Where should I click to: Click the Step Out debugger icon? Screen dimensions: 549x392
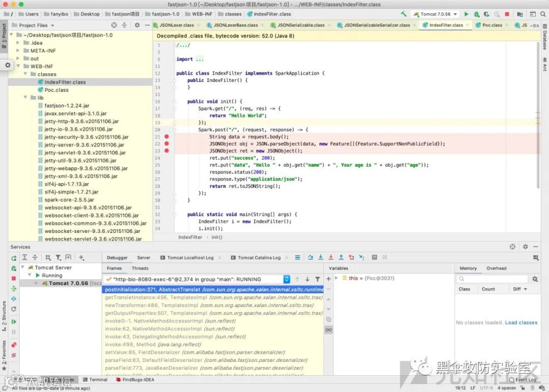[x=341, y=257]
